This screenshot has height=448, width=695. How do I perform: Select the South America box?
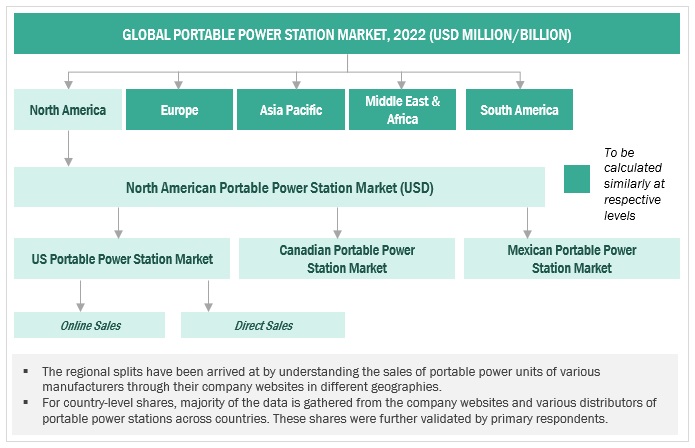click(x=519, y=110)
